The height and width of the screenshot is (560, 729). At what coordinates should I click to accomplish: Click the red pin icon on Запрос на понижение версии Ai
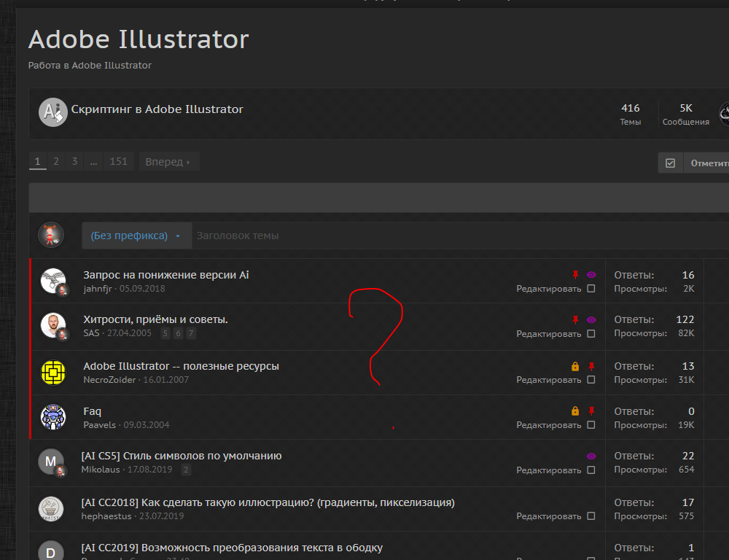[575, 275]
